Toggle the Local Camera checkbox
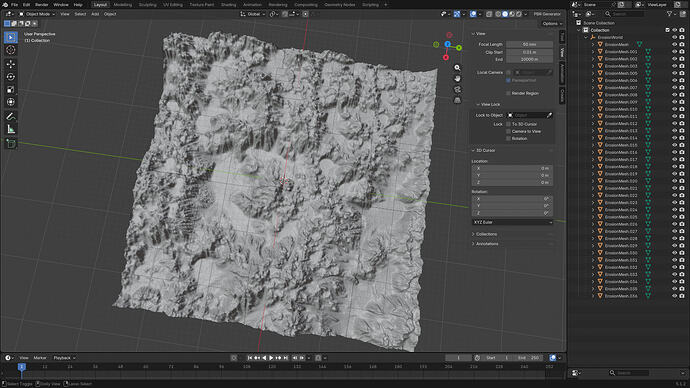 click(x=508, y=73)
